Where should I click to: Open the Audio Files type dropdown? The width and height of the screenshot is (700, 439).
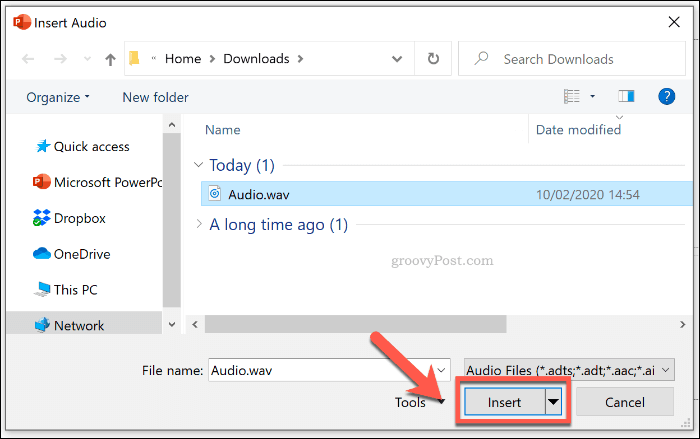click(568, 369)
